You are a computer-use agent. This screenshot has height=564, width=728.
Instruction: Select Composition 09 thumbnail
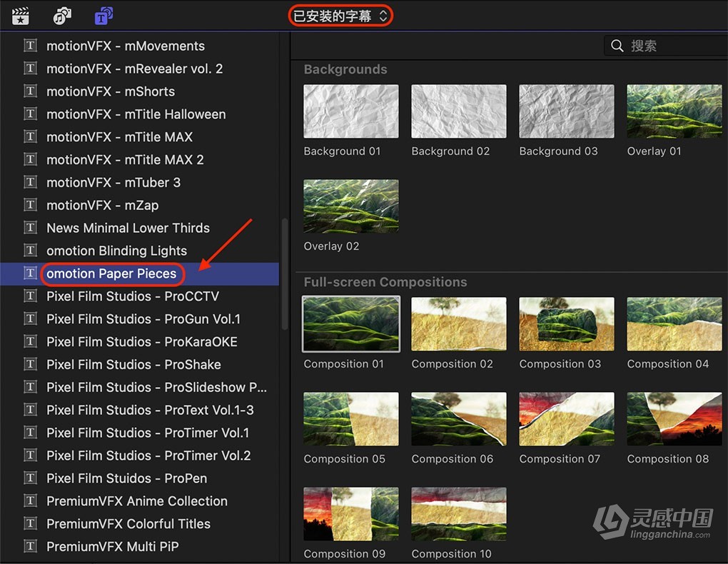click(351, 514)
